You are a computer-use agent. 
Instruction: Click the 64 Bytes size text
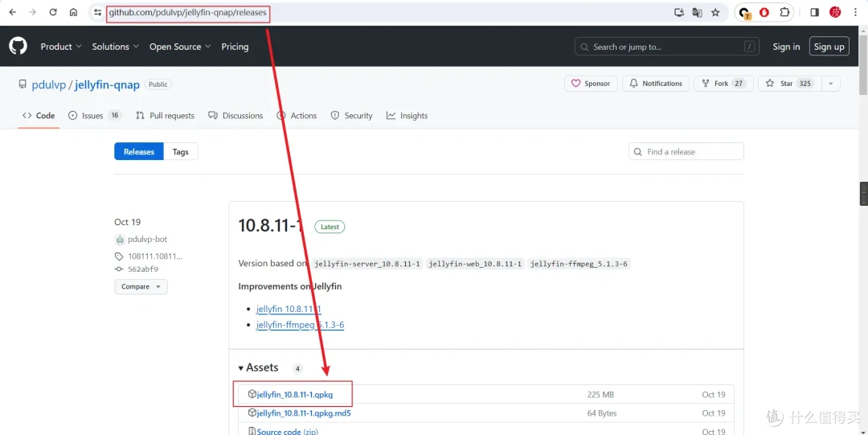(x=602, y=412)
